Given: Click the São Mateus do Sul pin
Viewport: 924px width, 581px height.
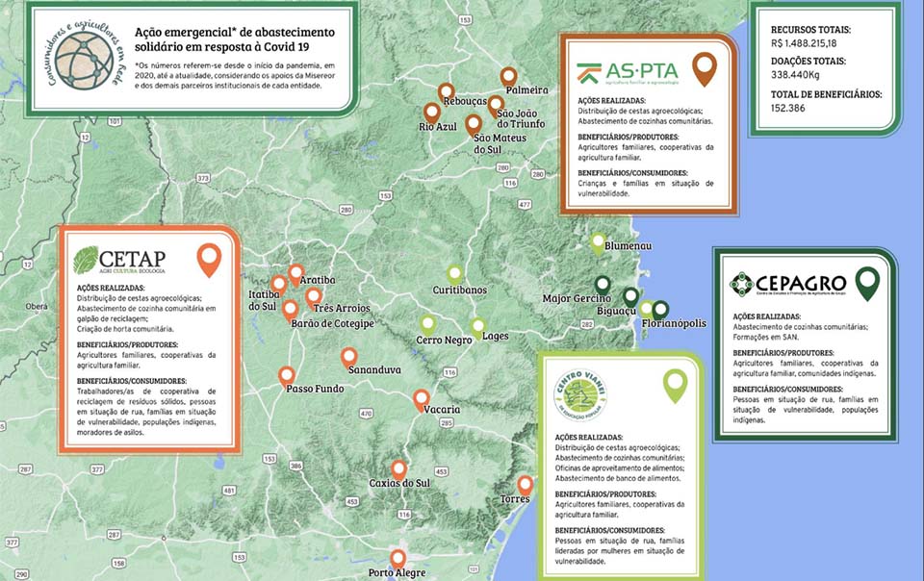Looking at the screenshot, I should click(x=474, y=125).
